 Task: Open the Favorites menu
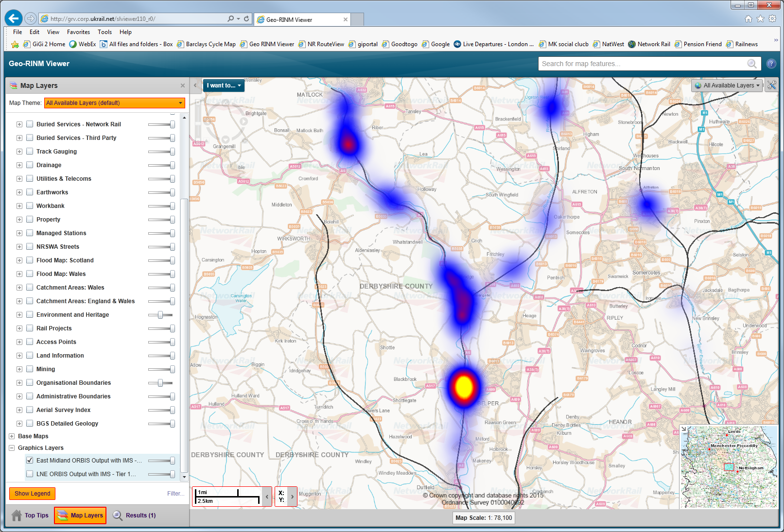[78, 32]
